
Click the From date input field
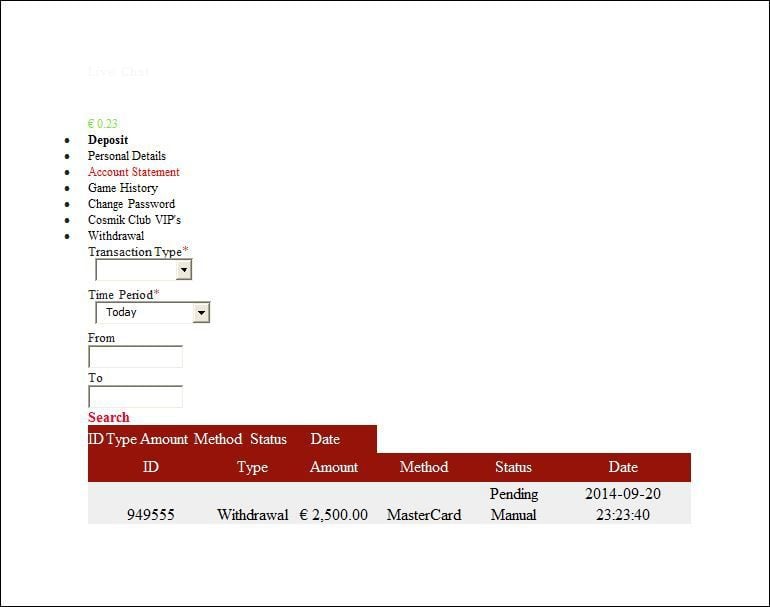tap(135, 357)
